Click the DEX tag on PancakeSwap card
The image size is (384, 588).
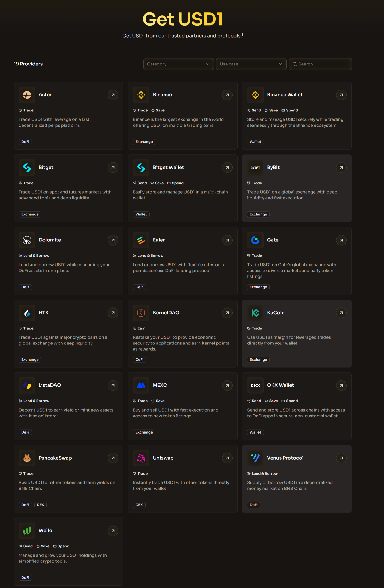coord(40,505)
